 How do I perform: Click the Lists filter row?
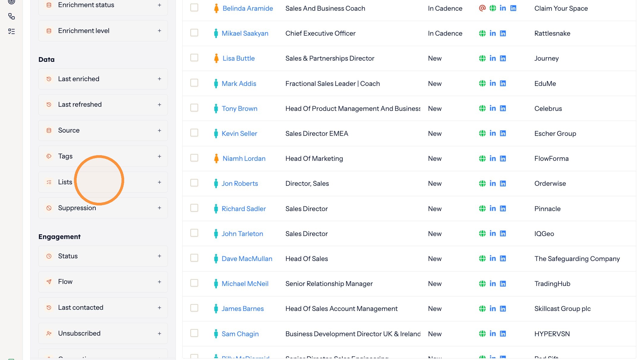[x=103, y=182]
